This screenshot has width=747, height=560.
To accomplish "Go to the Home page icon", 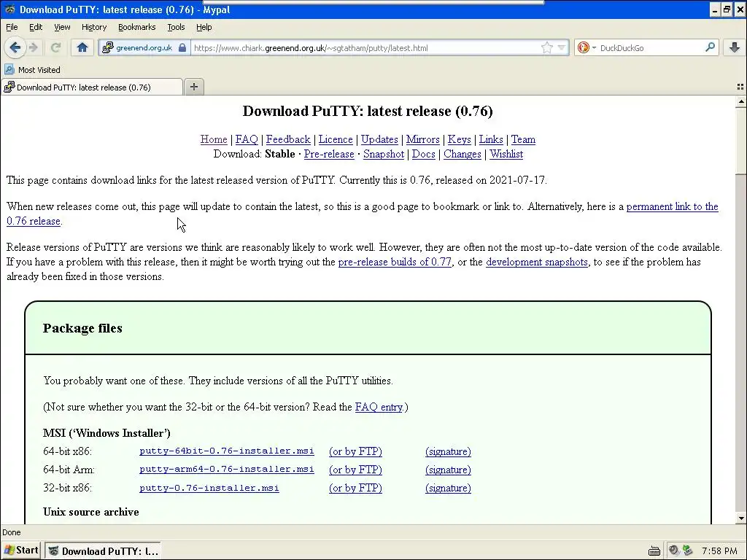I will coord(82,47).
